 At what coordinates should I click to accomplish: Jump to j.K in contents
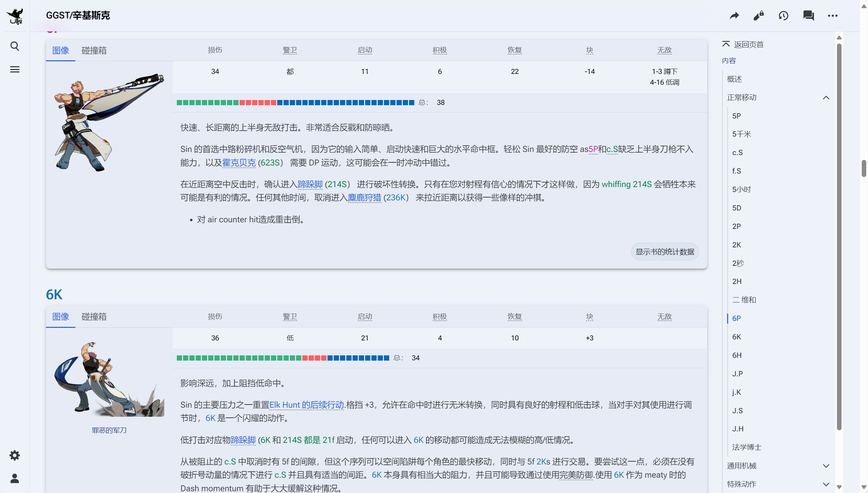pyautogui.click(x=737, y=392)
